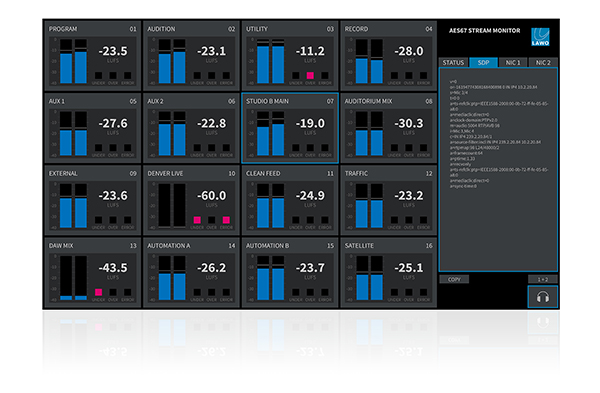Select the TRAFFIC stream 12 tile
Screen dimensions: 600x393
388,200
